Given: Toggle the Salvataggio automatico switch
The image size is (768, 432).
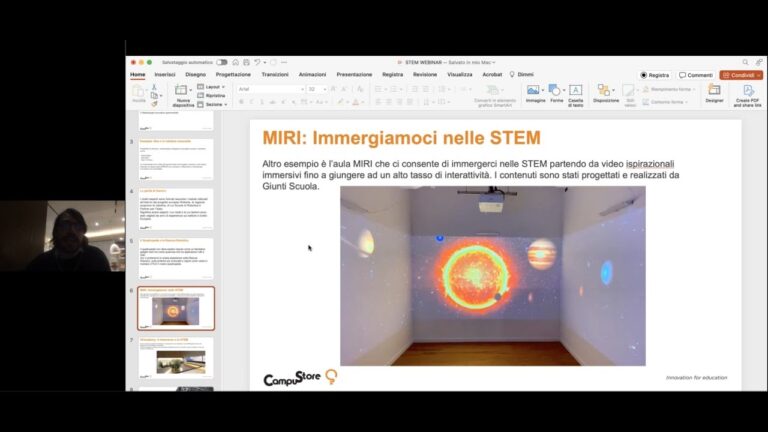Looking at the screenshot, I should click(222, 62).
